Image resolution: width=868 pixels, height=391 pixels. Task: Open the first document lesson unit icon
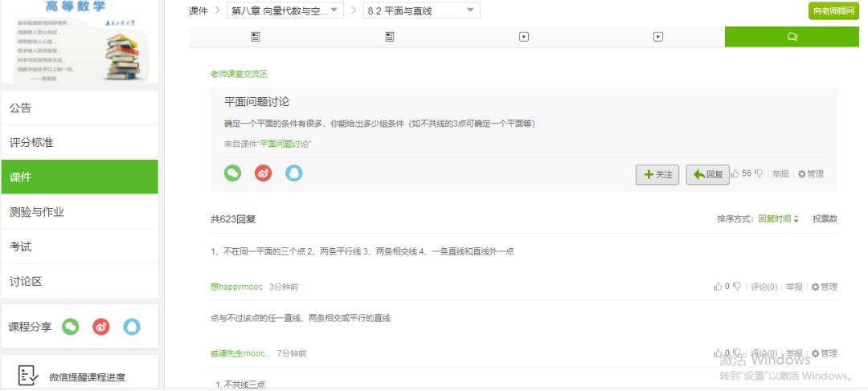(256, 37)
